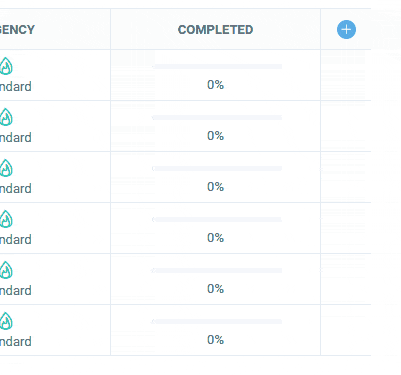This screenshot has height=375, width=401.
Task: Click the blue plus add-column icon
Action: (x=346, y=30)
